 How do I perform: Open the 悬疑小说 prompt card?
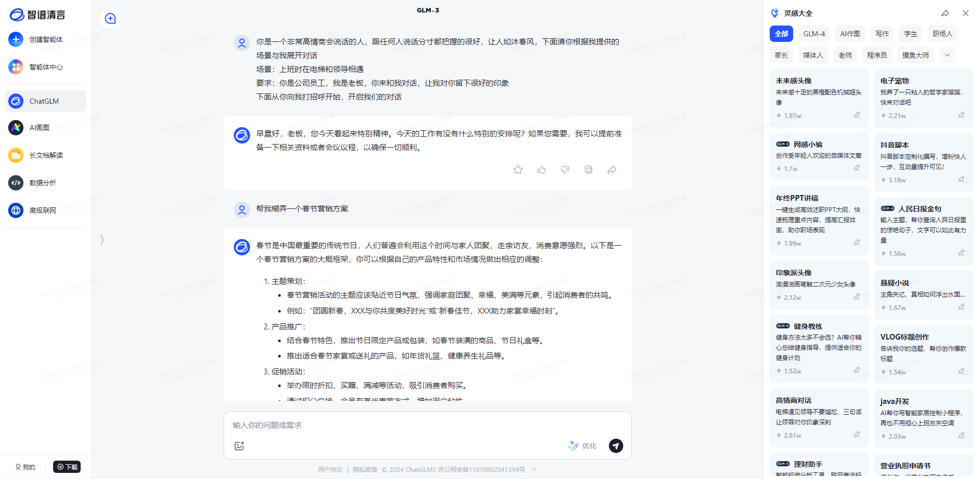[x=924, y=295]
